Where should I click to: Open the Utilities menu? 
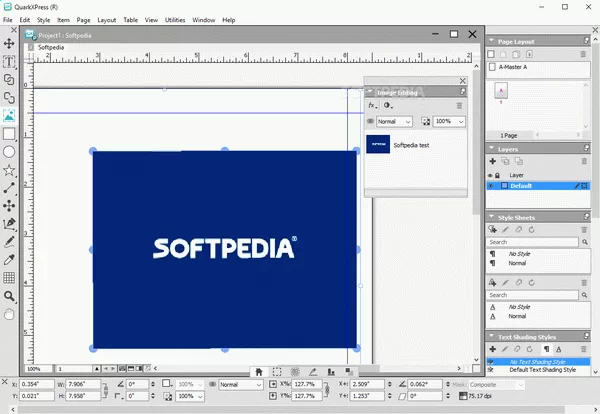click(x=175, y=20)
